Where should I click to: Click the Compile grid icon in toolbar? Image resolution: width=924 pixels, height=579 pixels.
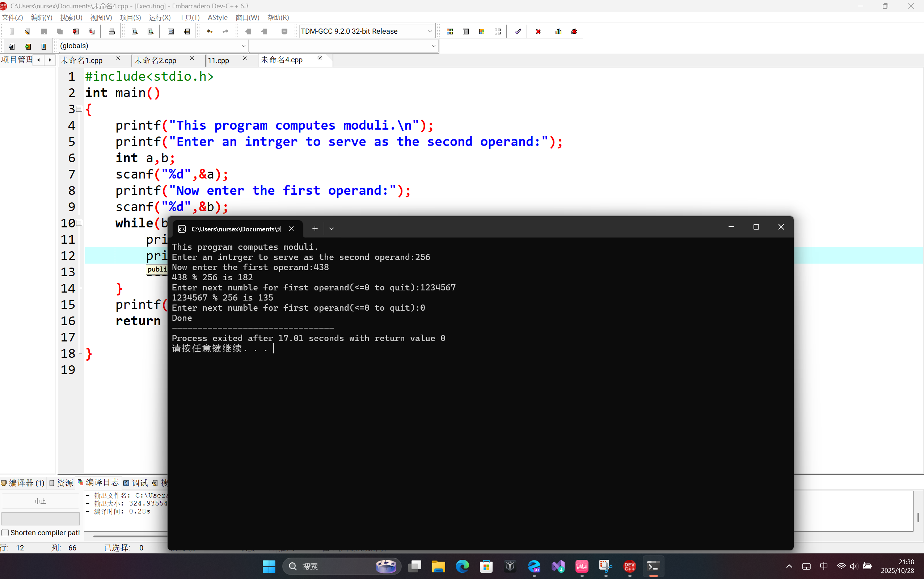[450, 32]
